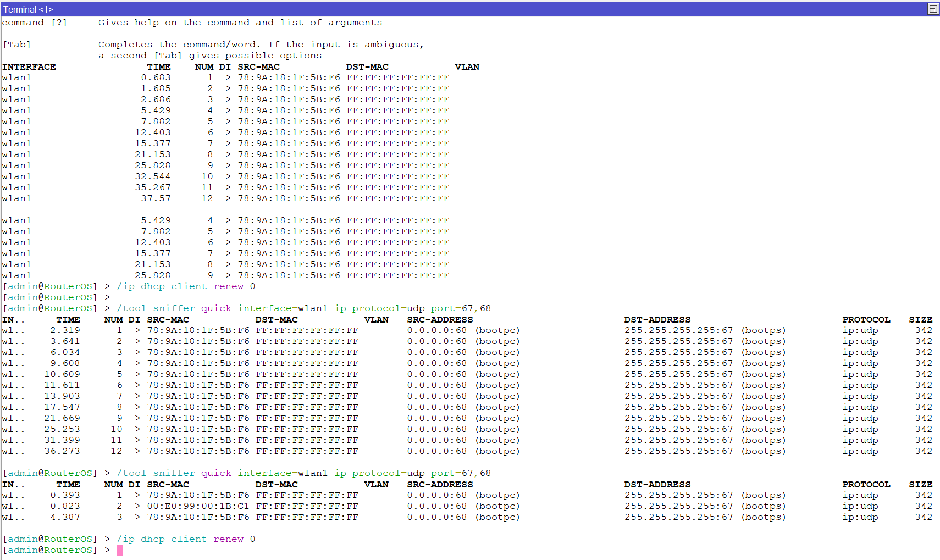Click the time value 4.387
Screen dimensions: 940x560
pyautogui.click(x=65, y=517)
